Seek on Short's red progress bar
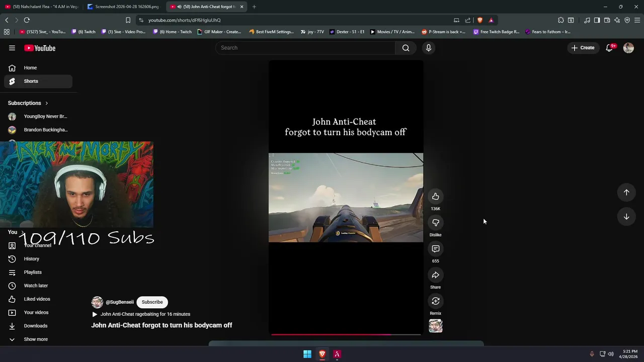Screen dimensions: 644x362 click(346, 334)
